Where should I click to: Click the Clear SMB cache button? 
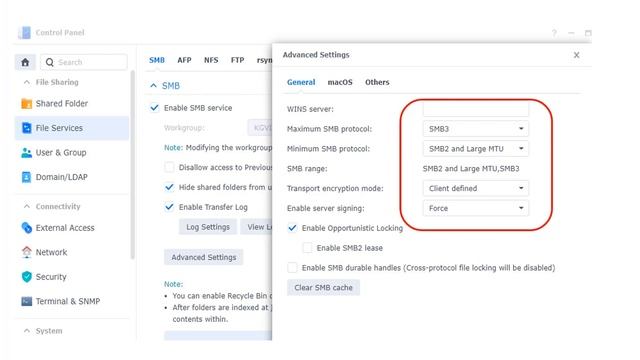click(x=323, y=288)
